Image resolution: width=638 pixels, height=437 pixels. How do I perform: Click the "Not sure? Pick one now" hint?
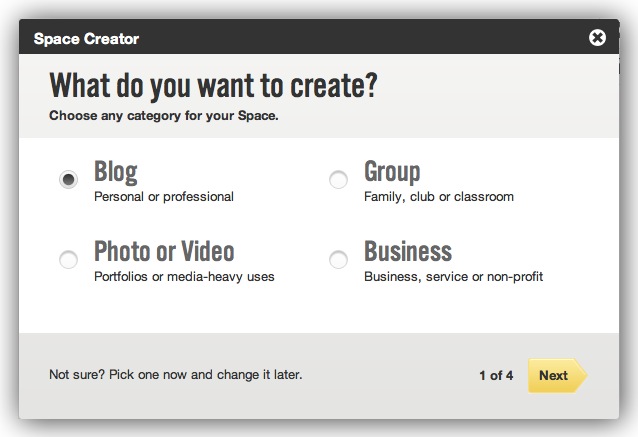(175, 375)
